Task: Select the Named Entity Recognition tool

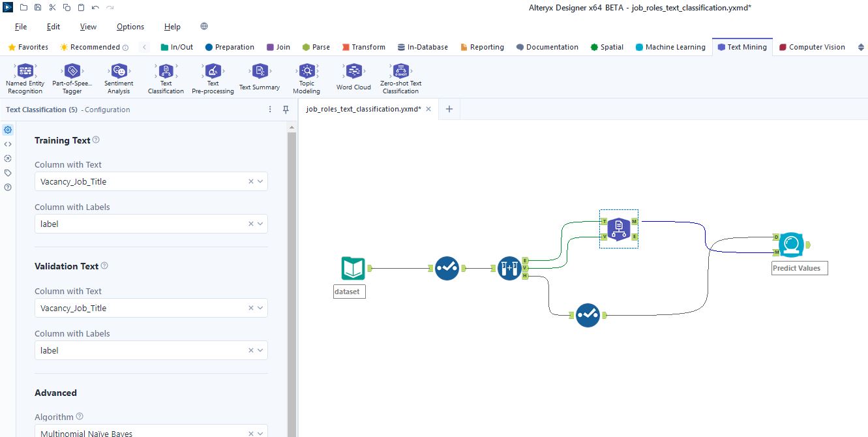Action: (25, 76)
